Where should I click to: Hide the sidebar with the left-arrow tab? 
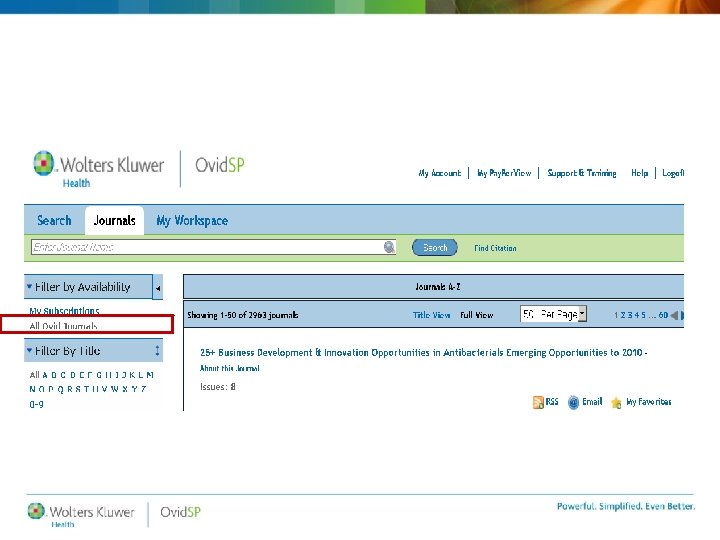(x=158, y=288)
